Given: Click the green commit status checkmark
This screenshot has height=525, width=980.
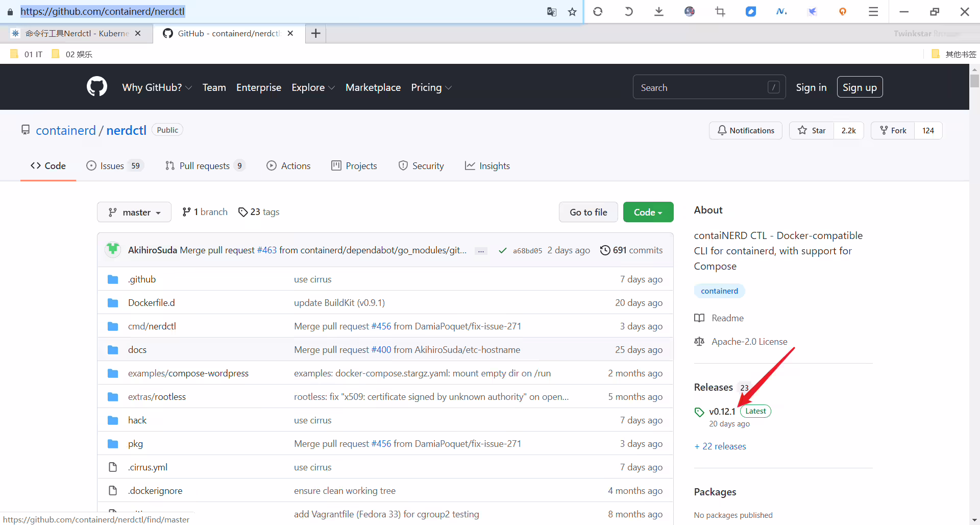Looking at the screenshot, I should (503, 250).
